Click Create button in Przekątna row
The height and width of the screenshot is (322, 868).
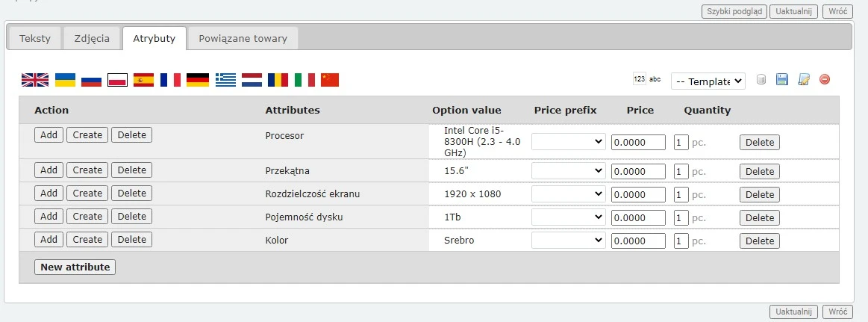coord(87,170)
